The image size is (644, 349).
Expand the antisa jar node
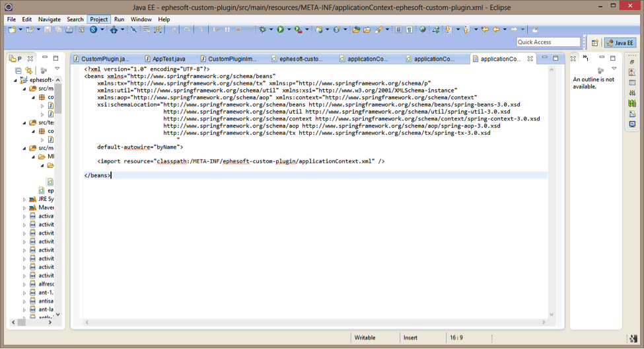tap(24, 301)
